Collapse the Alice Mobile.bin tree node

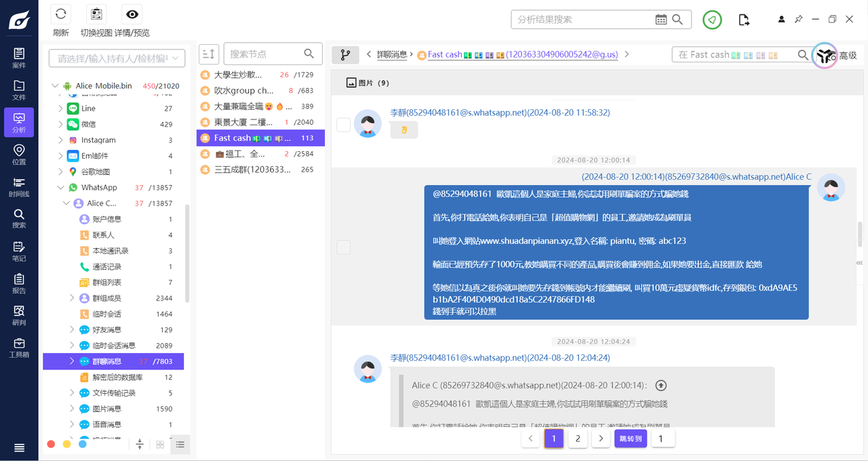pos(54,86)
